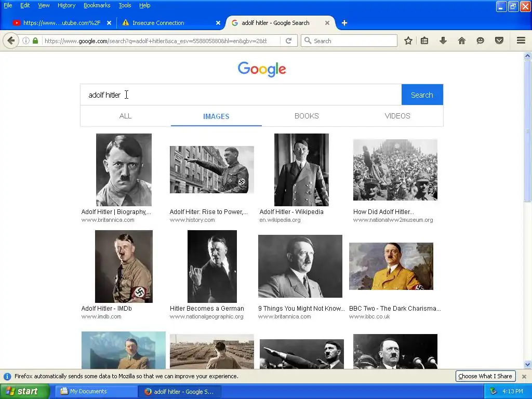532x399 pixels.
Task: Open the View menu
Action: coord(44,5)
